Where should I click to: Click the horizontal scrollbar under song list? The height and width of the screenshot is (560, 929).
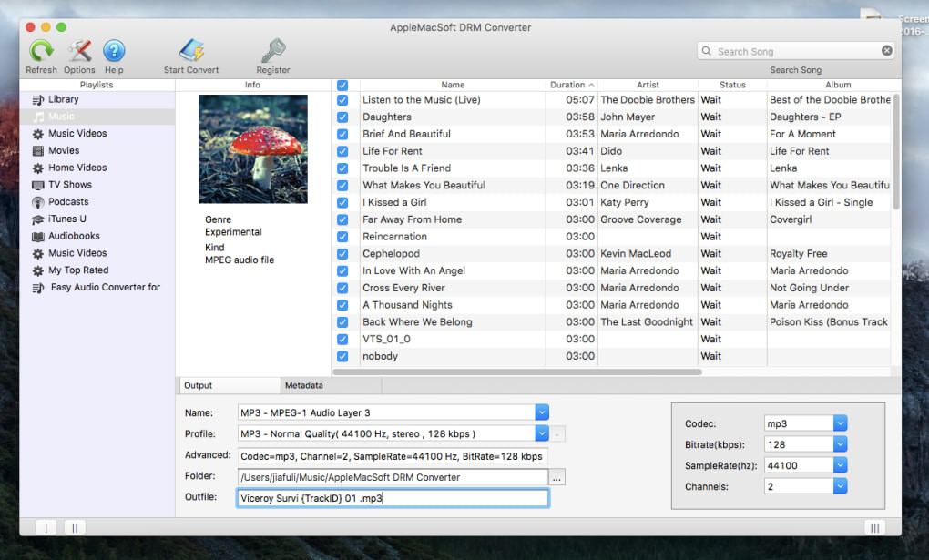click(x=517, y=372)
